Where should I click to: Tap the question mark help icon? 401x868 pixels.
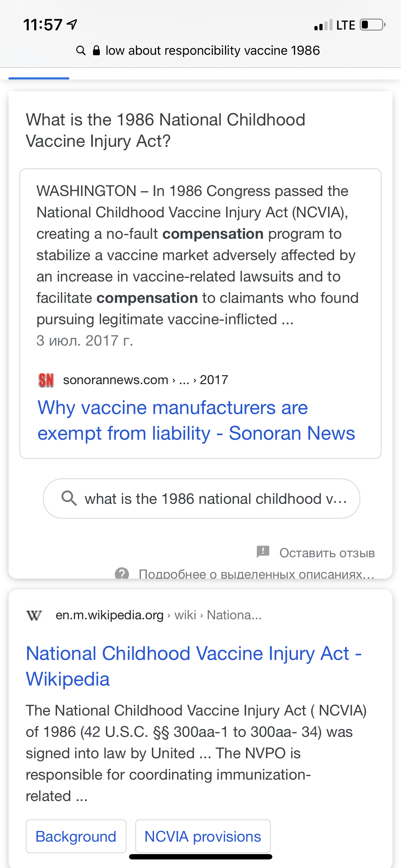tap(122, 573)
